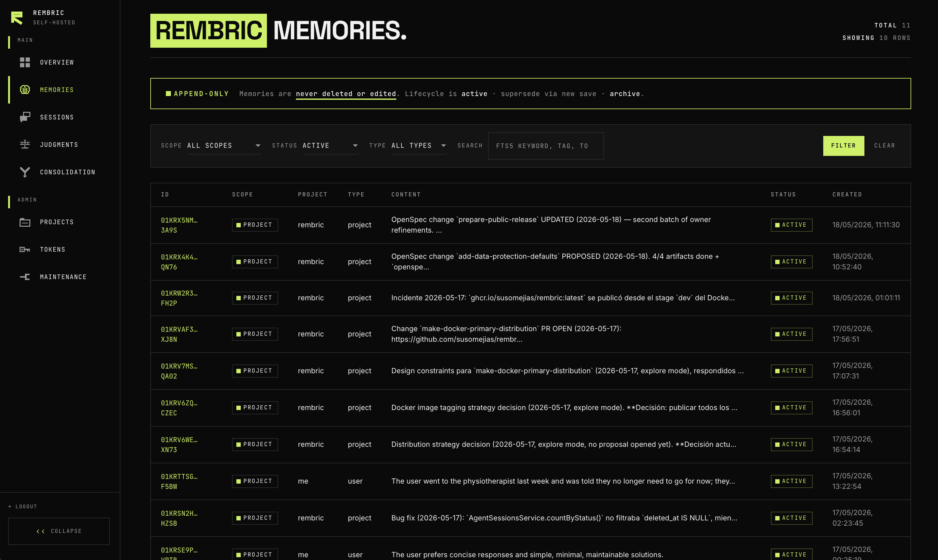Open Consolidation in sidebar
The image size is (938, 560).
pos(67,172)
